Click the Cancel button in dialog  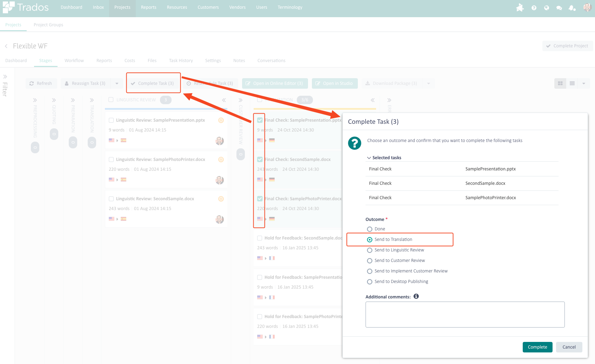(569, 347)
